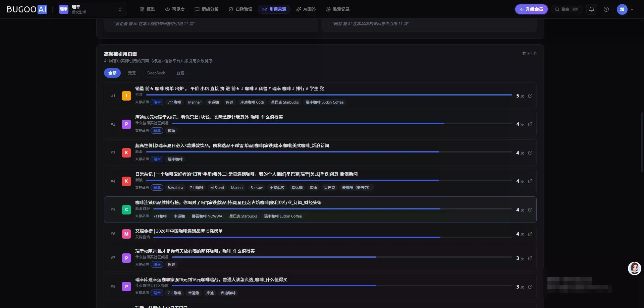Open the 监测记录 tab
Viewport: 644px width, 308px height.
click(x=338, y=9)
